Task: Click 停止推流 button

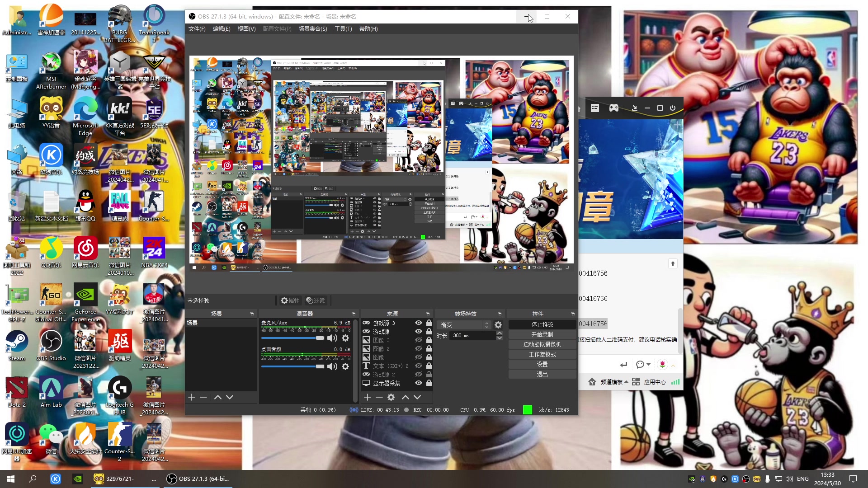Action: [x=542, y=325]
